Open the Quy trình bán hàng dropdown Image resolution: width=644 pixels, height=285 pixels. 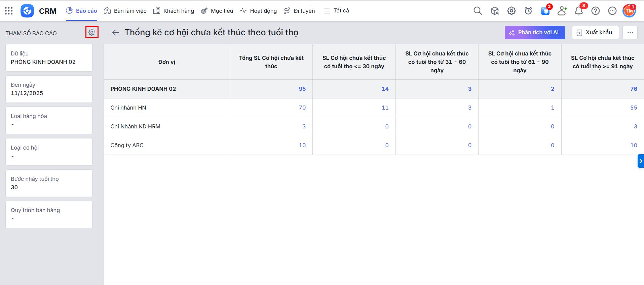coord(49,214)
